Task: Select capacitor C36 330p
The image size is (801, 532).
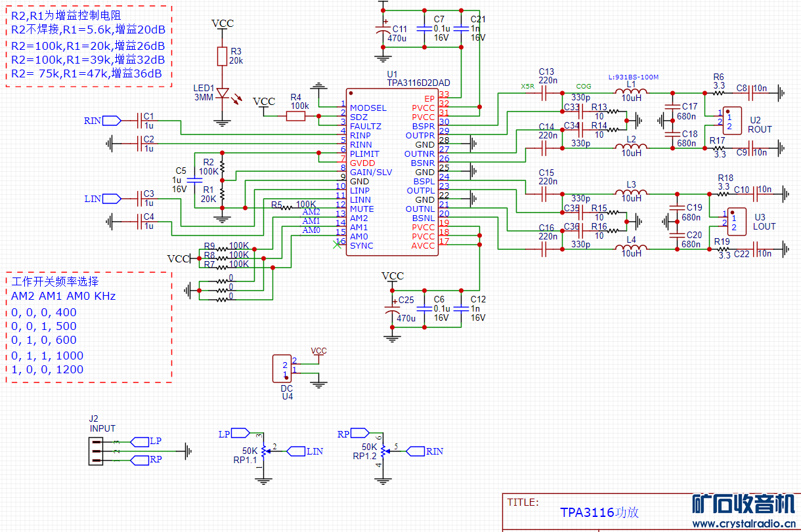Action: pyautogui.click(x=581, y=231)
